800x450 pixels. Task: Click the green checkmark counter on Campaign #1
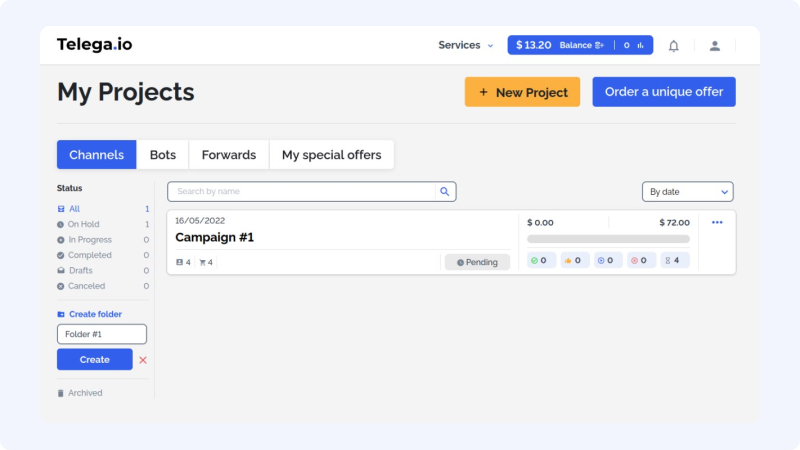coord(540,261)
